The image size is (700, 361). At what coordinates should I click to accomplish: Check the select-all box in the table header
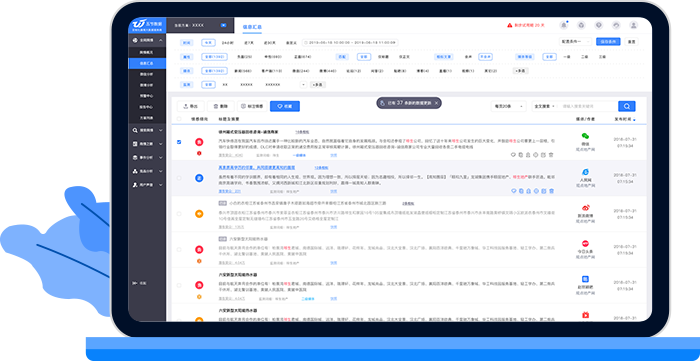tap(179, 119)
